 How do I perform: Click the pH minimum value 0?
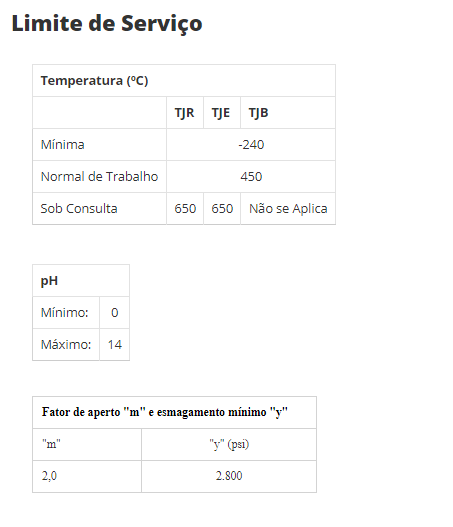(x=115, y=313)
